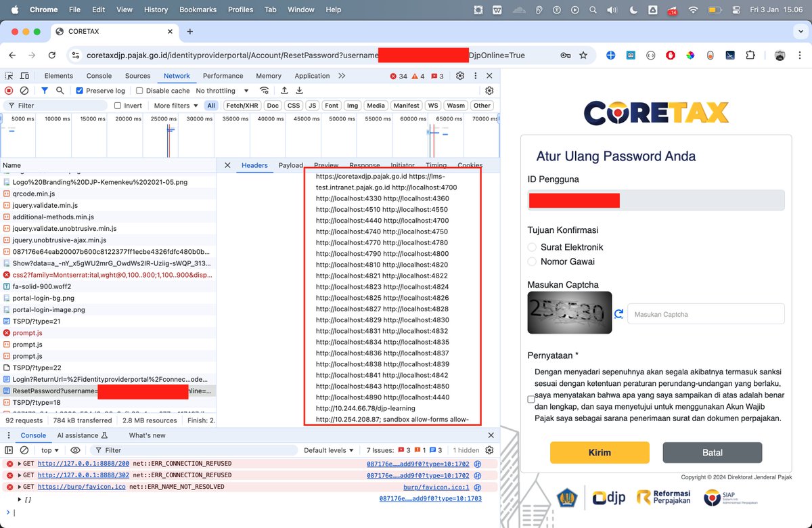Screen dimensions: 812x528
Task: Switch to Elements tab
Action: point(59,76)
